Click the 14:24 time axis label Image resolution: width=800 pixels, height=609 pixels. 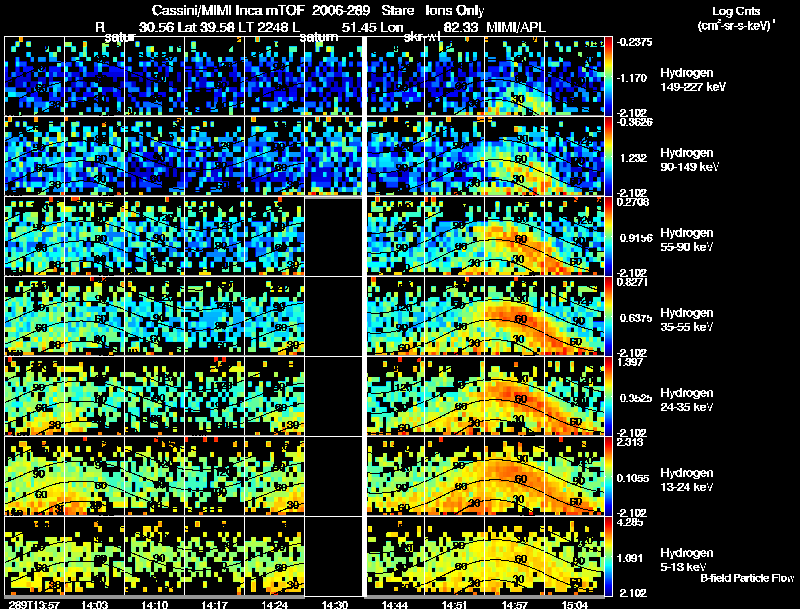click(x=274, y=605)
